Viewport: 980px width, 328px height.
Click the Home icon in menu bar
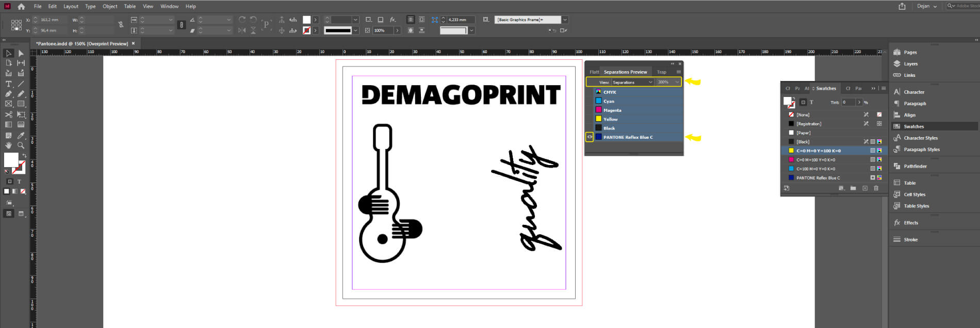click(21, 7)
